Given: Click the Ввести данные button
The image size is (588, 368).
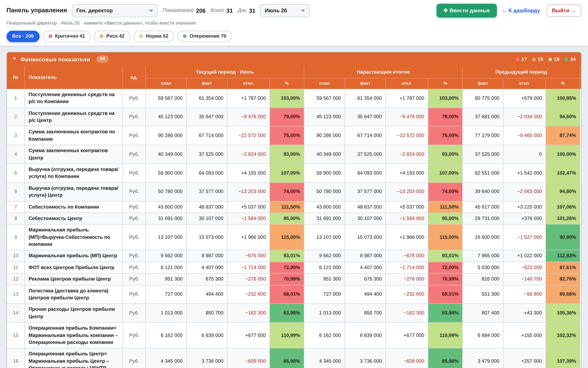Looking at the screenshot, I should coord(467,11).
